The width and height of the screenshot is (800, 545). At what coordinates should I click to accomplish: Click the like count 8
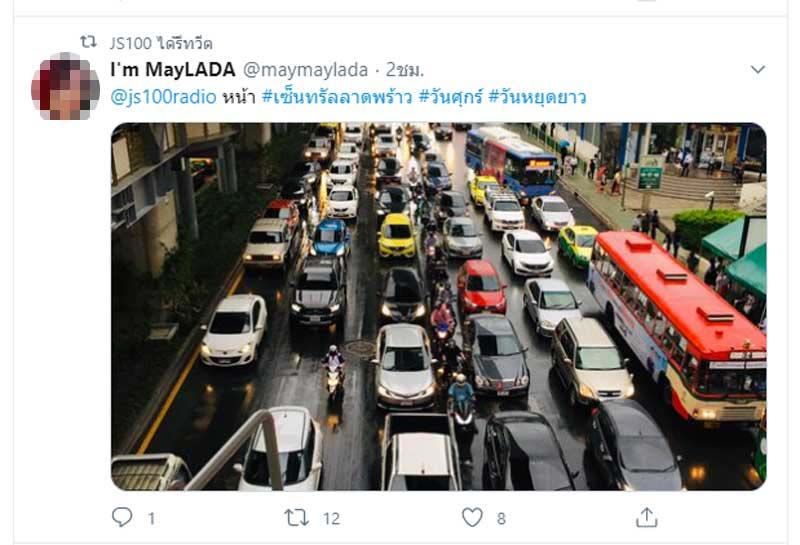(x=501, y=519)
